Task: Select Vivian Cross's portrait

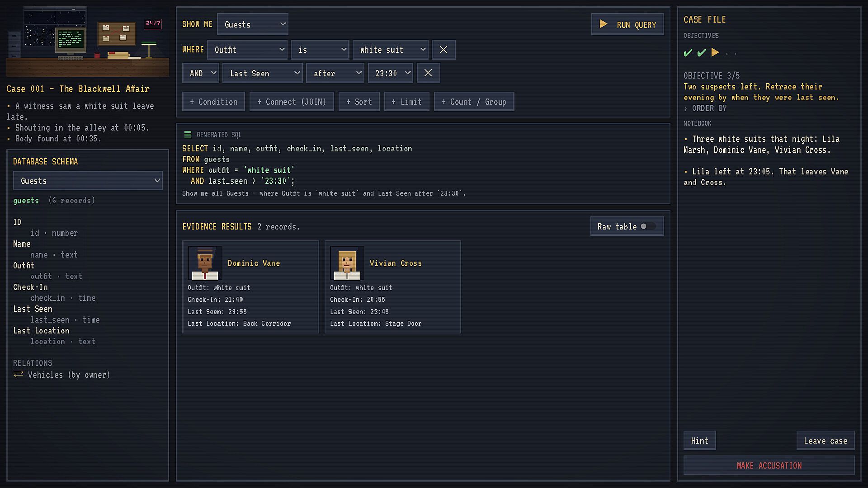Action: pyautogui.click(x=347, y=263)
